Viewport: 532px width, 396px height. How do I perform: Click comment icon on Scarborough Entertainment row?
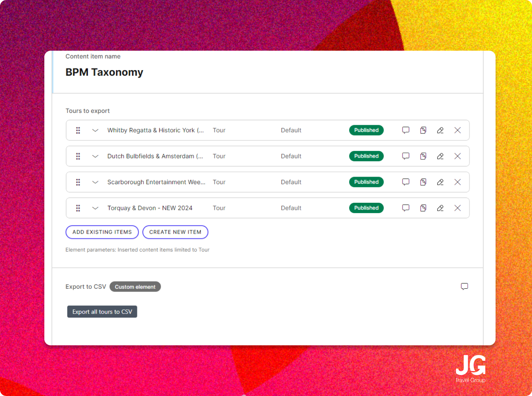[406, 182]
